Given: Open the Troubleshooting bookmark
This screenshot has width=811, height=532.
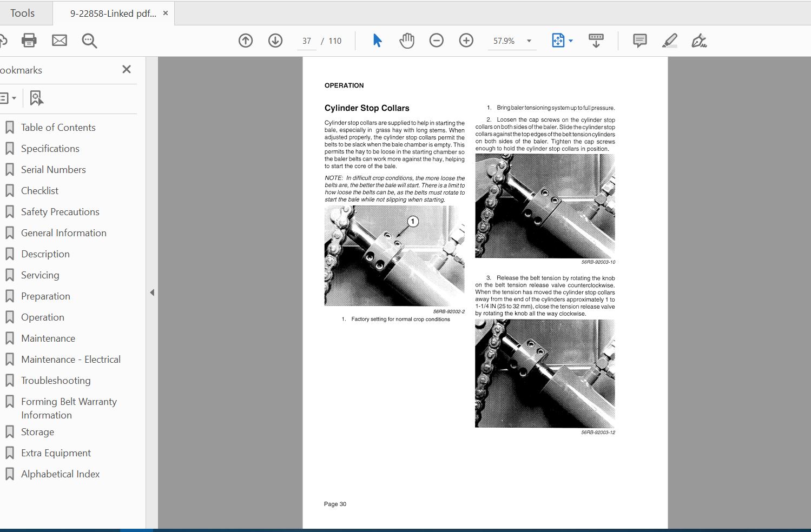Looking at the screenshot, I should coord(56,381).
